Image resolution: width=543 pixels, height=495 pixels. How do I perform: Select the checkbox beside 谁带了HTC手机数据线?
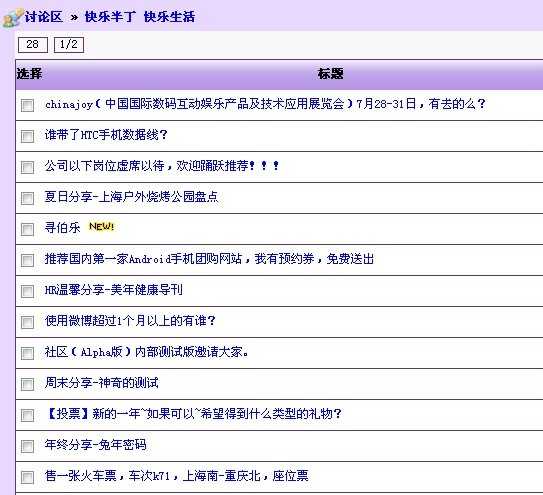pyautogui.click(x=27, y=136)
